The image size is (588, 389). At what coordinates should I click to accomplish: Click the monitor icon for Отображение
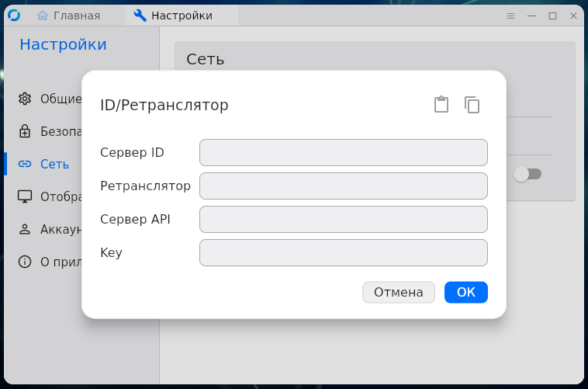tap(25, 196)
